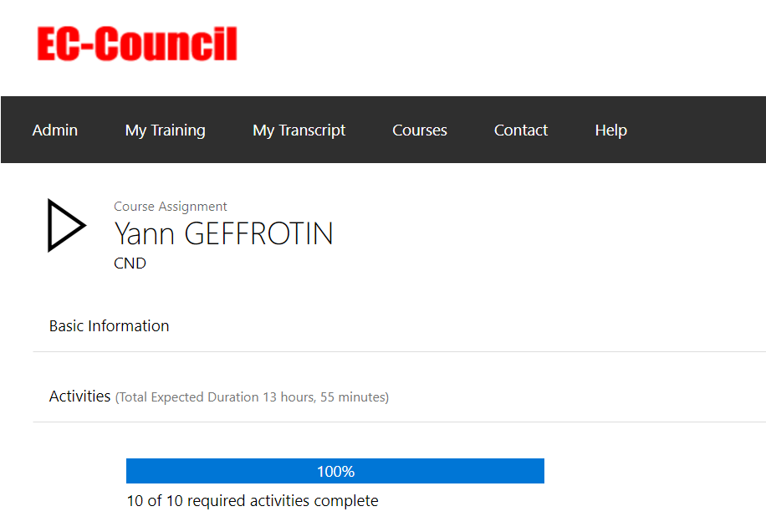Click the play triangle course icon
The image size is (766, 532).
coord(67,225)
